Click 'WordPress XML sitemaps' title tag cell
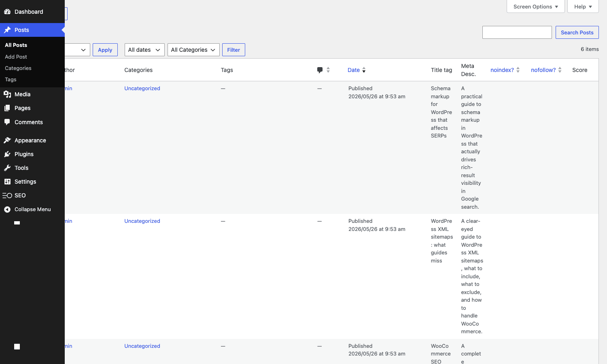 pos(442,241)
